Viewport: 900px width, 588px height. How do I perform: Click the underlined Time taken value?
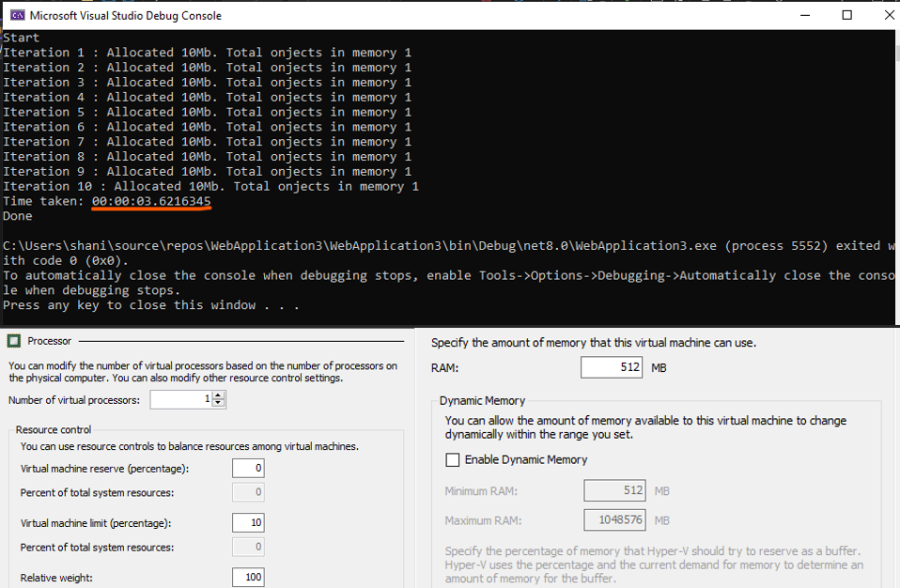pyautogui.click(x=151, y=201)
